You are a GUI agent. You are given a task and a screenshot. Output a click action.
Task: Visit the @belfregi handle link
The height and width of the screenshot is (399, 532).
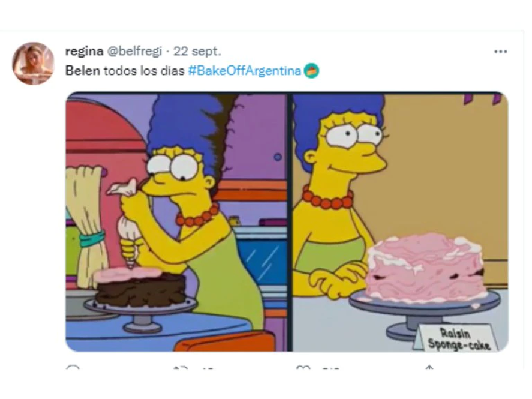134,51
